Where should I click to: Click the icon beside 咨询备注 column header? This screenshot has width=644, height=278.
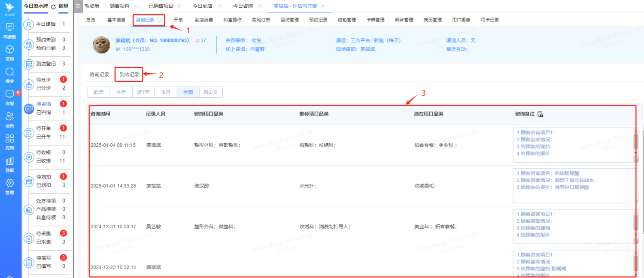pyautogui.click(x=541, y=114)
